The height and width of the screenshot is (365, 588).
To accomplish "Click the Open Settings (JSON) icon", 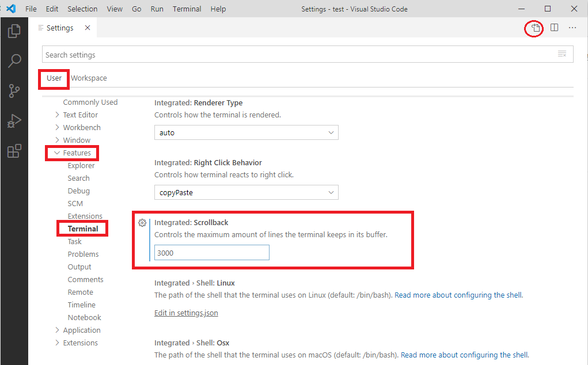I will (536, 28).
